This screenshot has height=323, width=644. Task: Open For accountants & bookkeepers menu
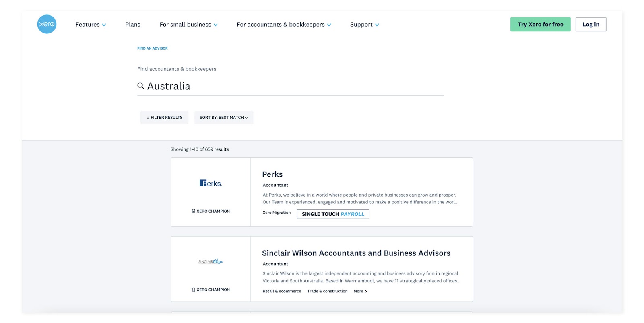click(x=284, y=25)
